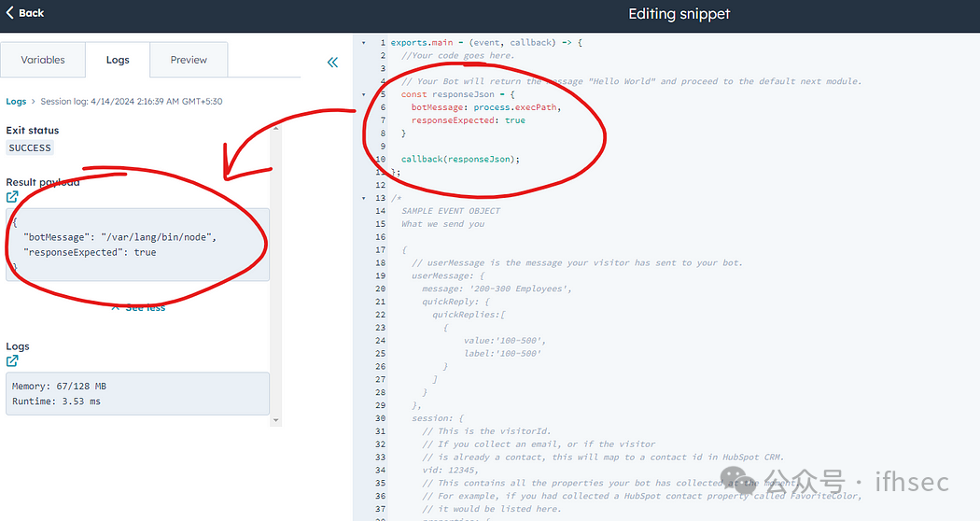
Task: Click code line botMessage: process.execPath
Action: 486,107
